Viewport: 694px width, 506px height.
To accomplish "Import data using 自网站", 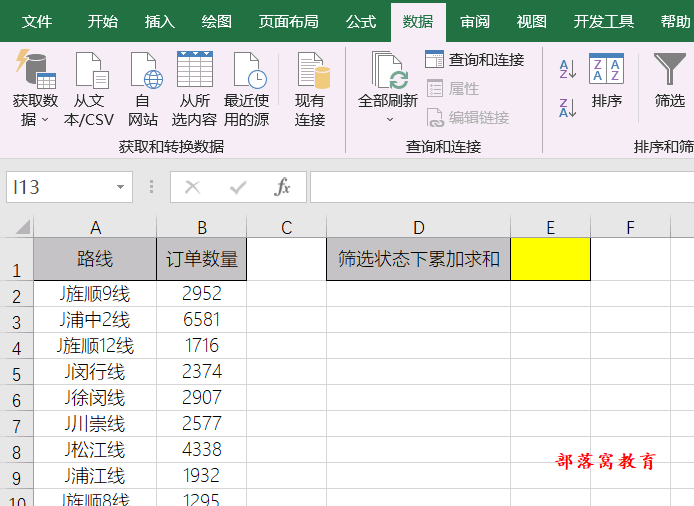I will click(143, 89).
